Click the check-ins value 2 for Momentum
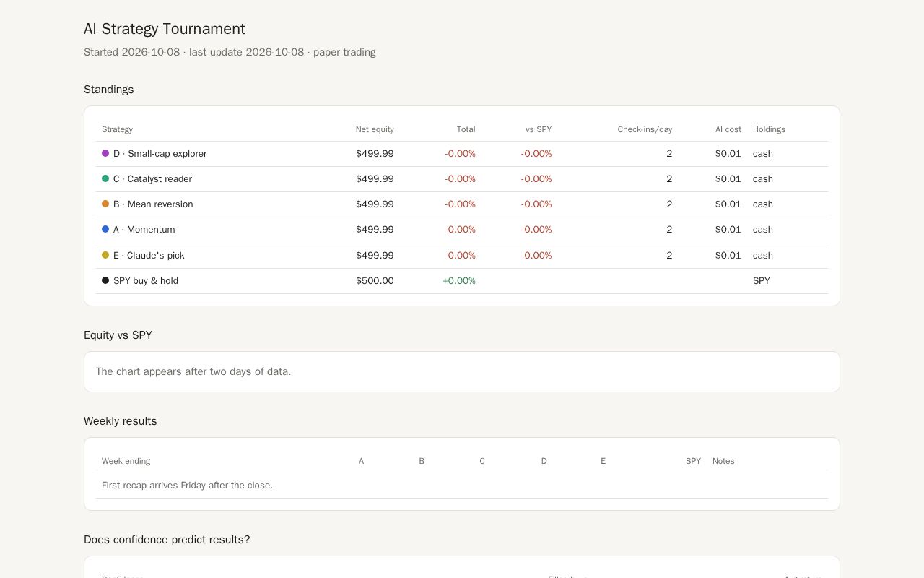The image size is (924, 578). [x=669, y=229]
